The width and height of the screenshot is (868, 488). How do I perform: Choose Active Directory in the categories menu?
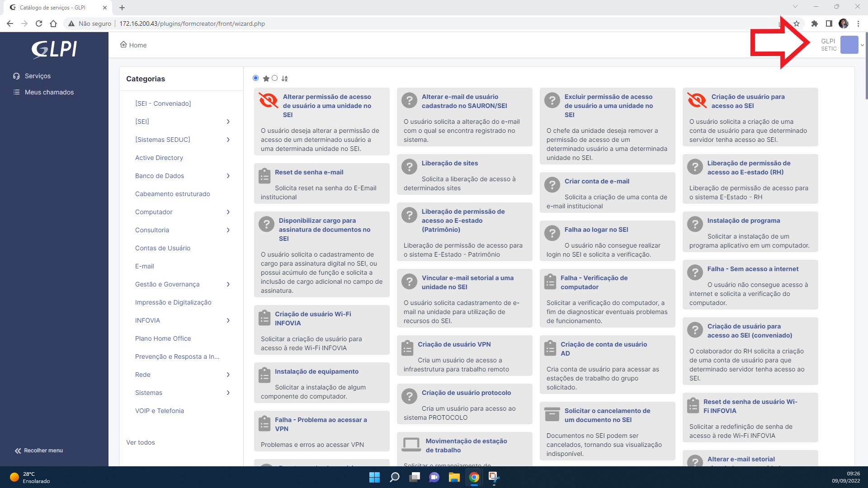(x=159, y=157)
